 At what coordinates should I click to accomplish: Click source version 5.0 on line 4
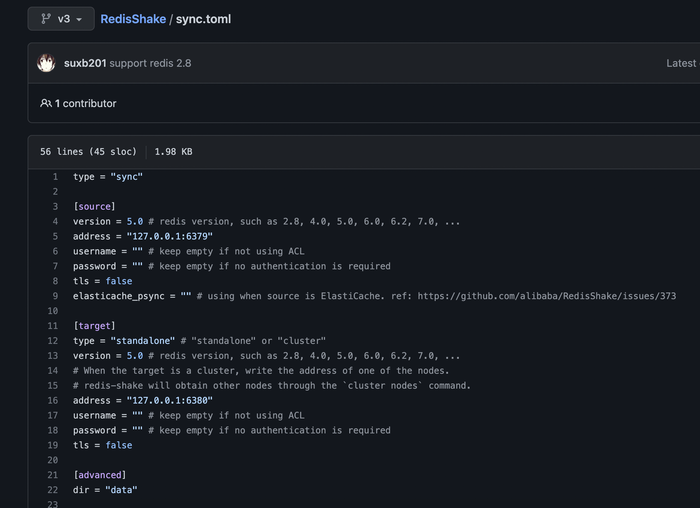[135, 221]
